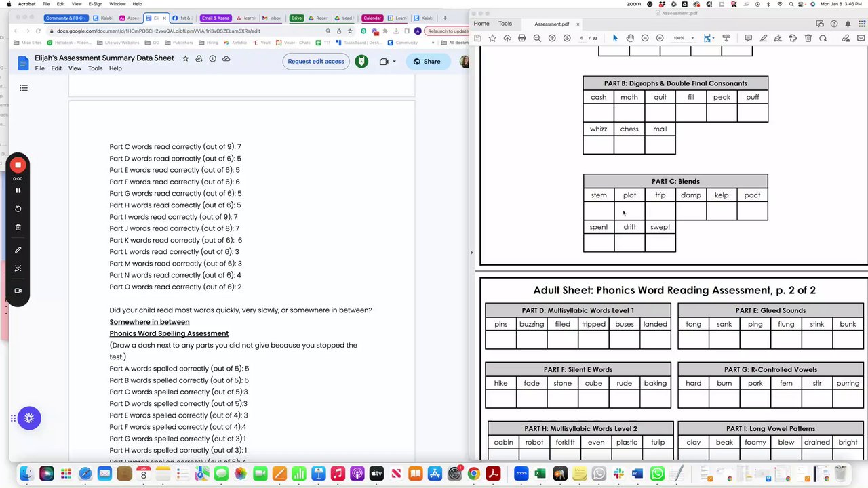This screenshot has height=488, width=868.
Task: Expand the Email & Asana tab group
Action: [216, 18]
